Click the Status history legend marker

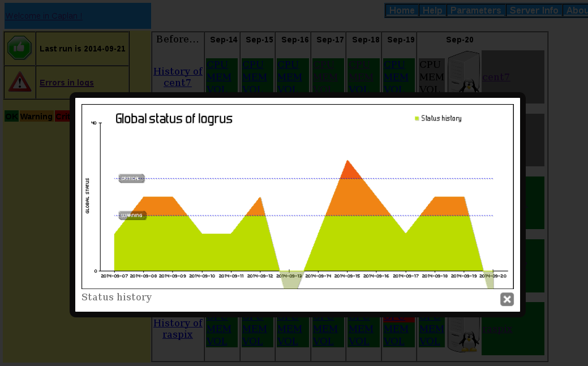417,118
